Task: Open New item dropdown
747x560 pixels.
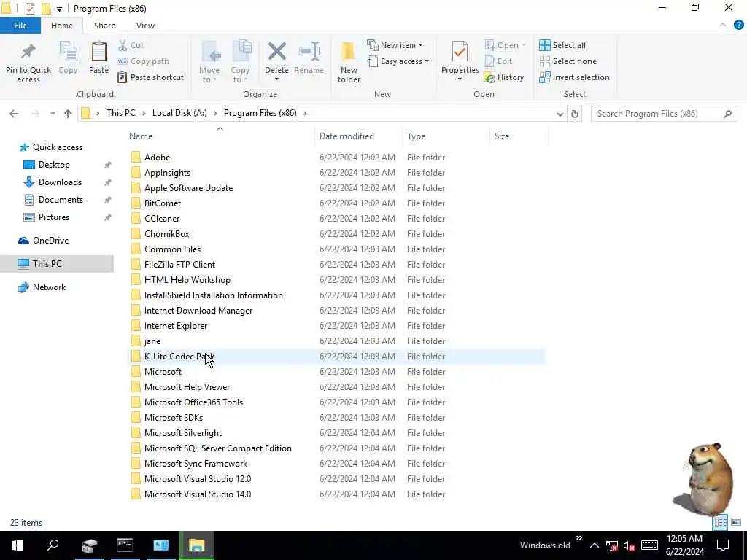Action: [x=395, y=45]
